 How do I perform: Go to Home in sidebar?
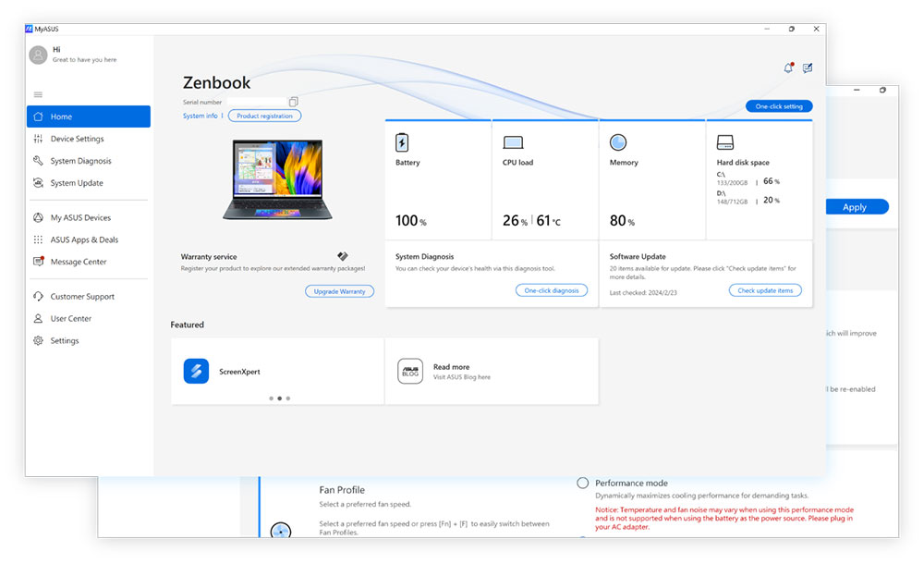click(x=89, y=116)
